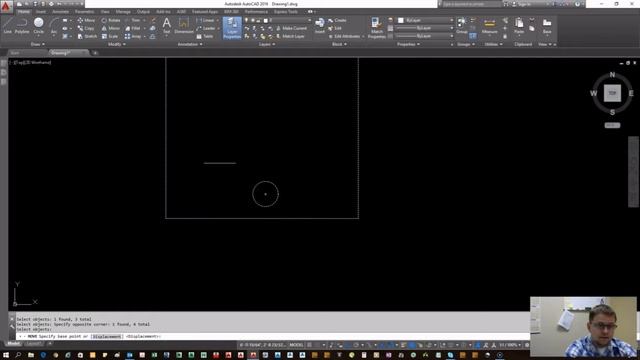
Task: Click the command line input field
Action: [x=273, y=336]
